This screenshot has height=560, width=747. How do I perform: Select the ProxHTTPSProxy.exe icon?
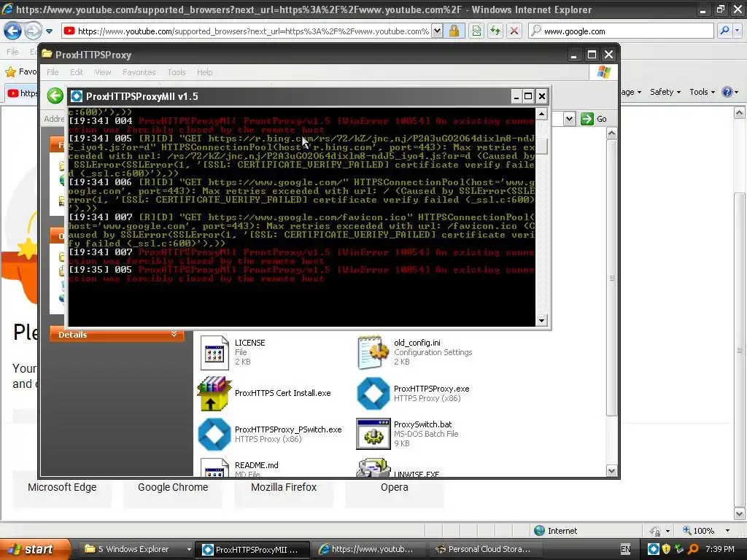click(373, 393)
